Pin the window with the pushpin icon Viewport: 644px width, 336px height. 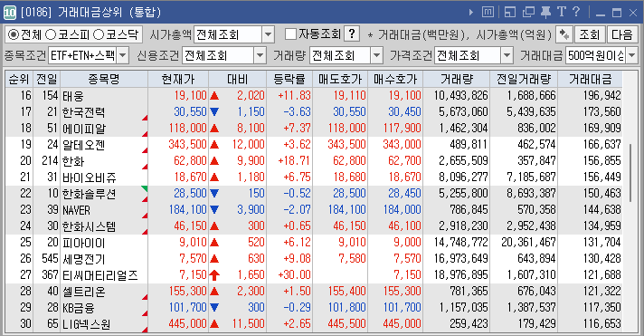coord(545,13)
